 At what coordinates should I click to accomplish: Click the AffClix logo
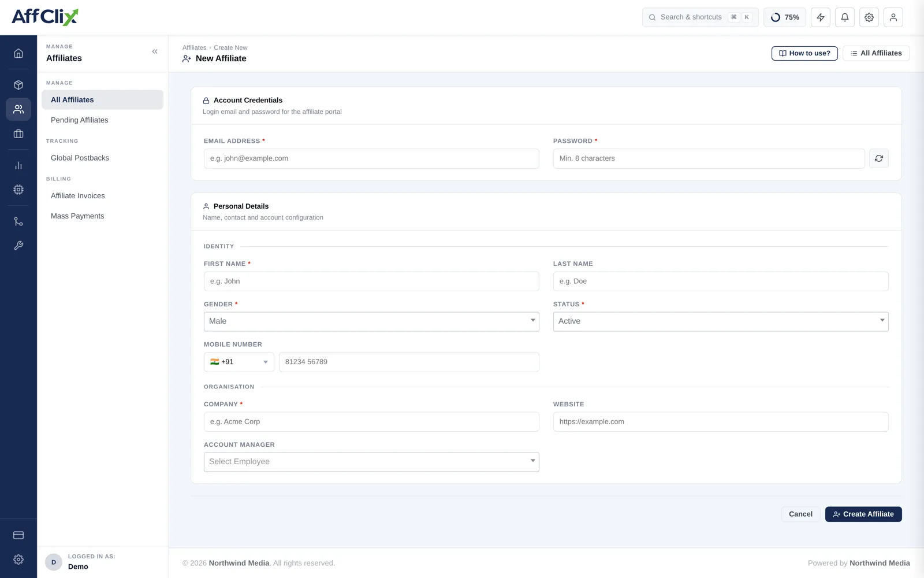tap(45, 17)
